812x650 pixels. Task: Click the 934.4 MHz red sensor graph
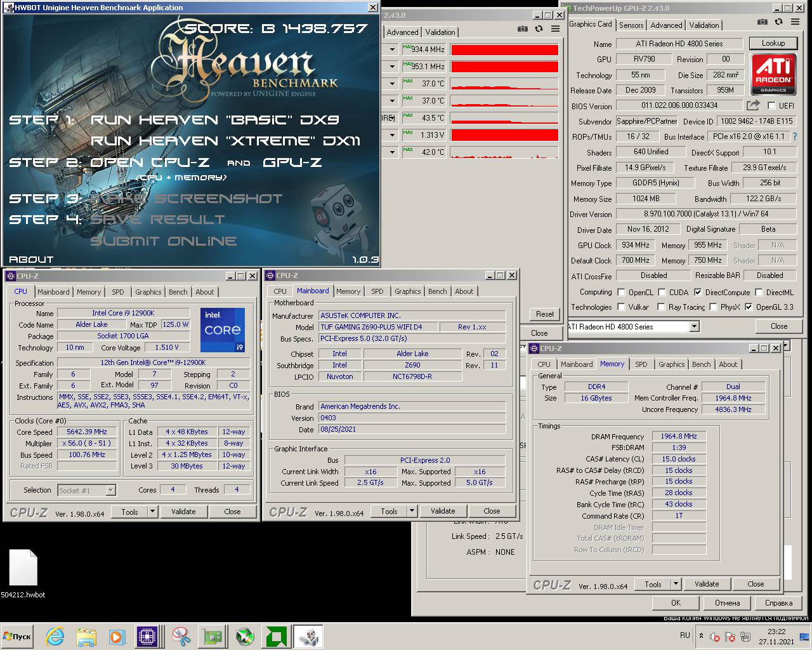click(504, 50)
